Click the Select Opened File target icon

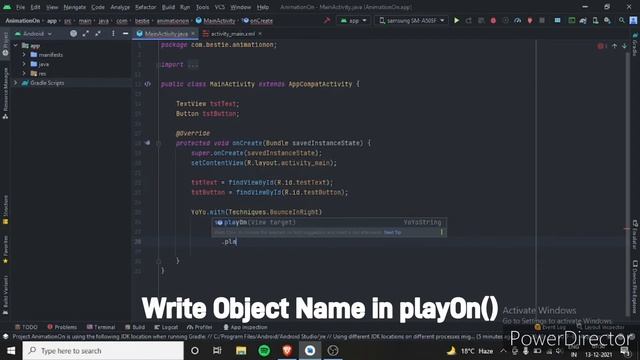[x=73, y=33]
